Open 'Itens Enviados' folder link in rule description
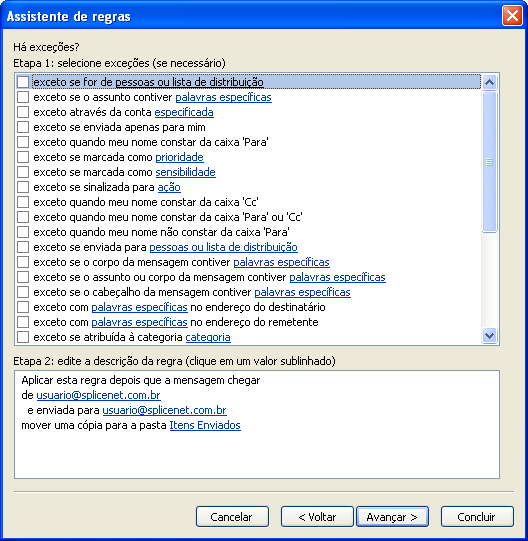This screenshot has height=541, width=528. (205, 425)
